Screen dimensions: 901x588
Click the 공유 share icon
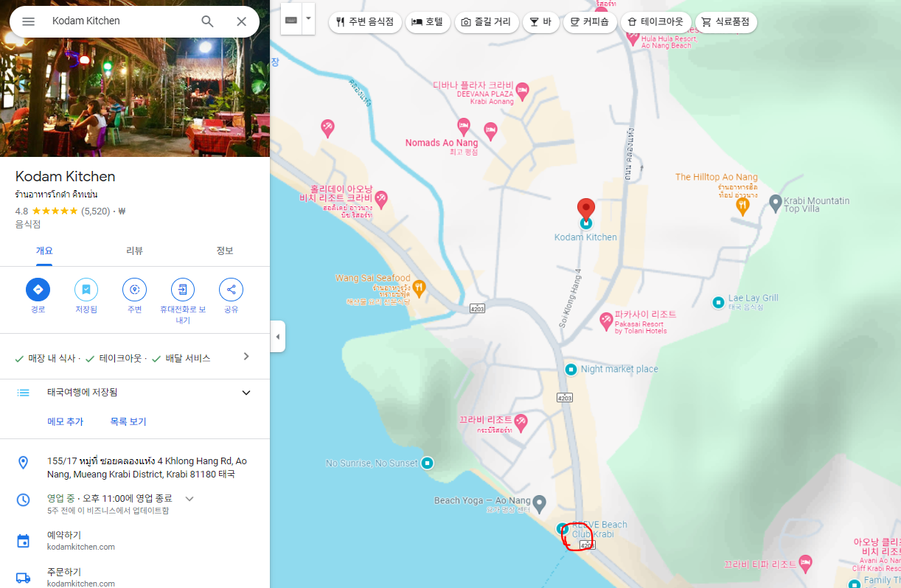[x=232, y=290]
